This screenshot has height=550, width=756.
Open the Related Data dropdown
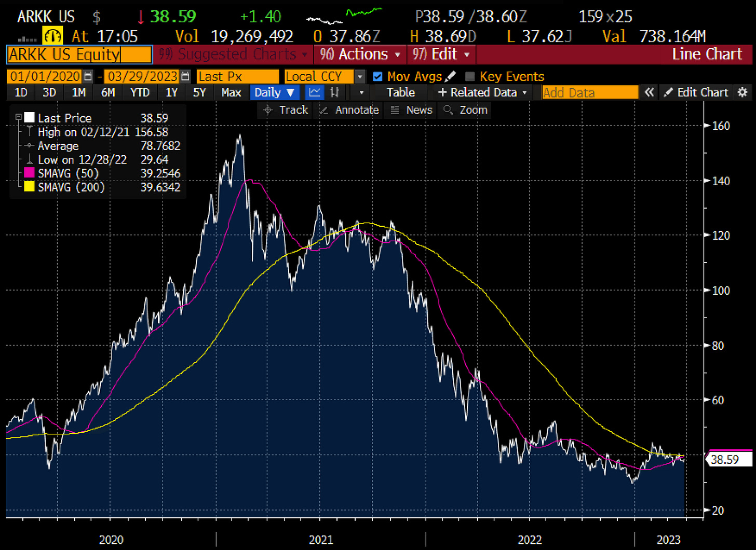pyautogui.click(x=482, y=92)
